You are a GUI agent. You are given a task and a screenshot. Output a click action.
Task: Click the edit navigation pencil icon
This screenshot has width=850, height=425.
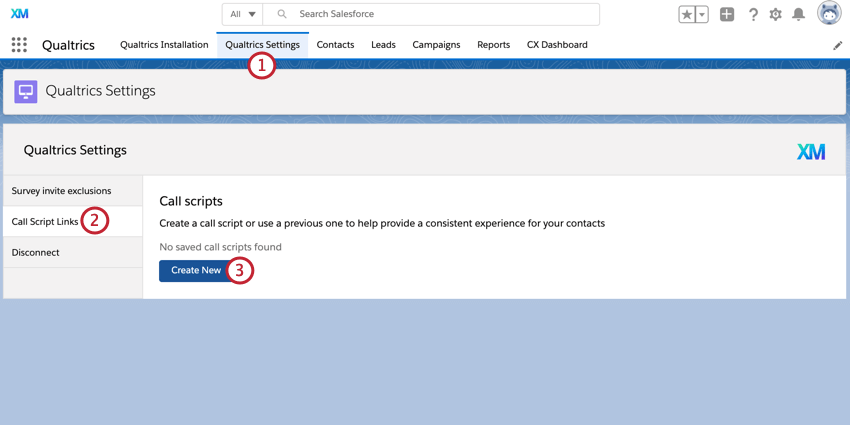(838, 46)
